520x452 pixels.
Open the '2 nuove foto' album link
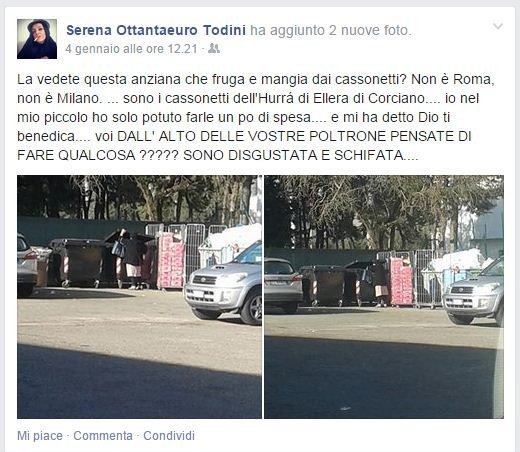point(368,30)
